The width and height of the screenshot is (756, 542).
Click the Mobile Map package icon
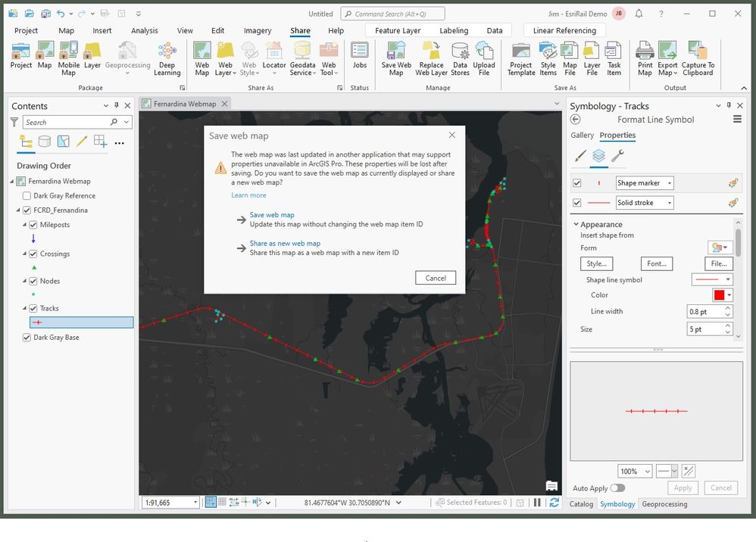pyautogui.click(x=68, y=58)
